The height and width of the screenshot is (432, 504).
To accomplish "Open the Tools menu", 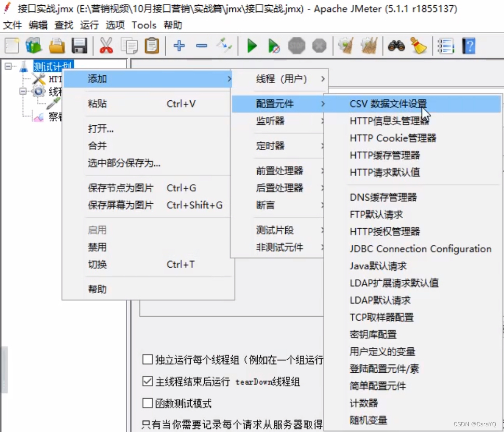I will tap(144, 25).
